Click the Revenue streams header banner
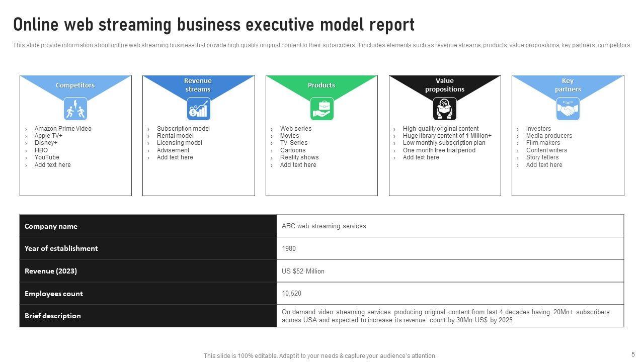 (x=198, y=85)
